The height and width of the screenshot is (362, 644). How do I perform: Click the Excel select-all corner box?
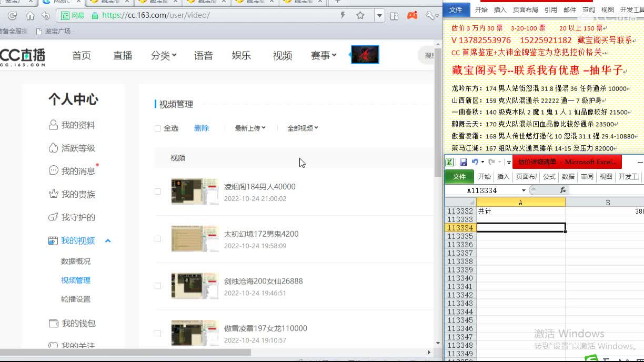460,202
